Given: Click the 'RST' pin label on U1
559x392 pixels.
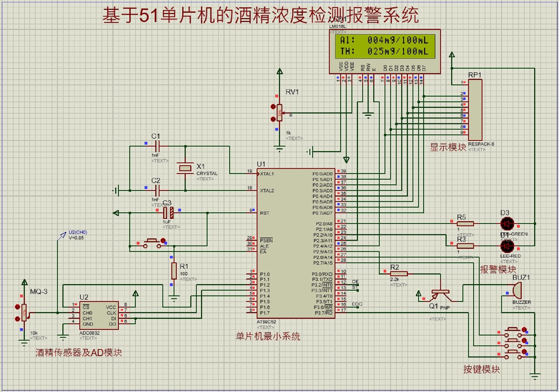Looking at the screenshot, I should pos(265,213).
